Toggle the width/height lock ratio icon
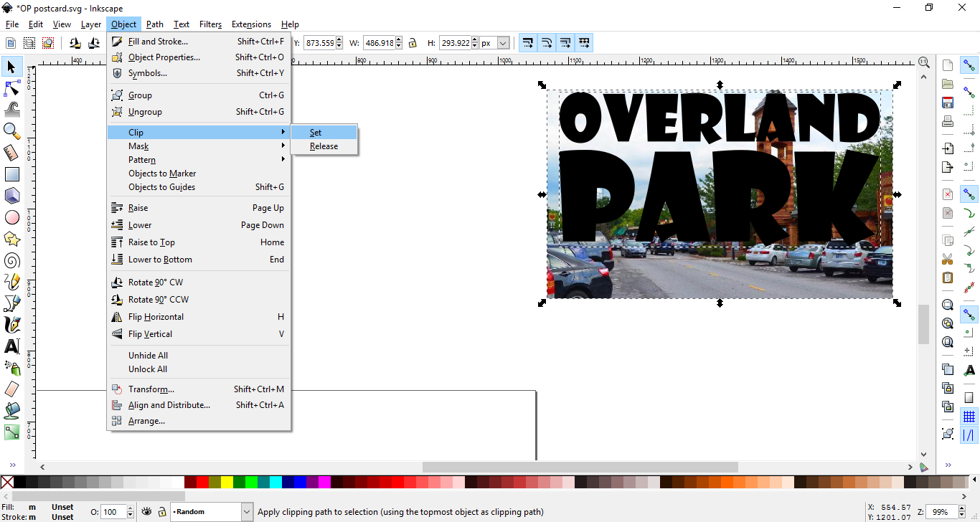 412,43
